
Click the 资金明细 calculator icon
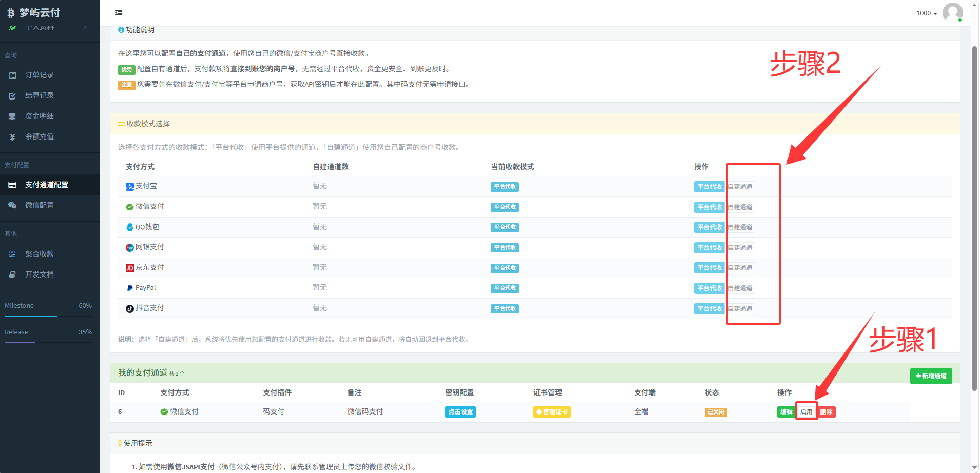12,116
